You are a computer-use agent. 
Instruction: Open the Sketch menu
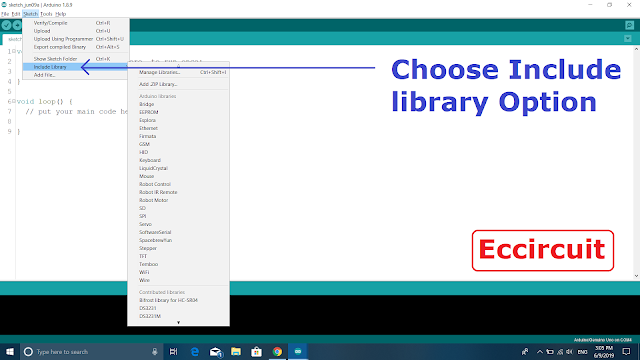30,14
